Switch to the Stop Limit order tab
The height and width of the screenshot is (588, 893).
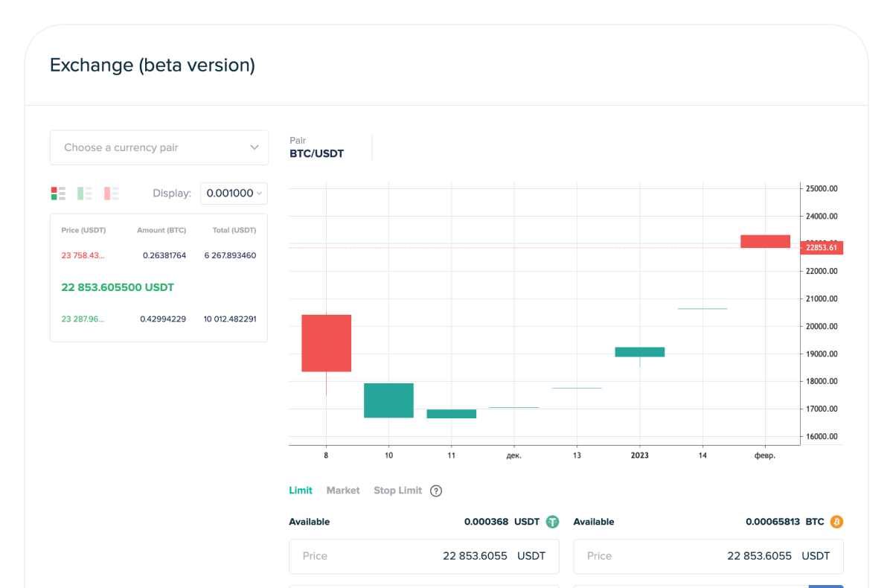pyautogui.click(x=397, y=490)
